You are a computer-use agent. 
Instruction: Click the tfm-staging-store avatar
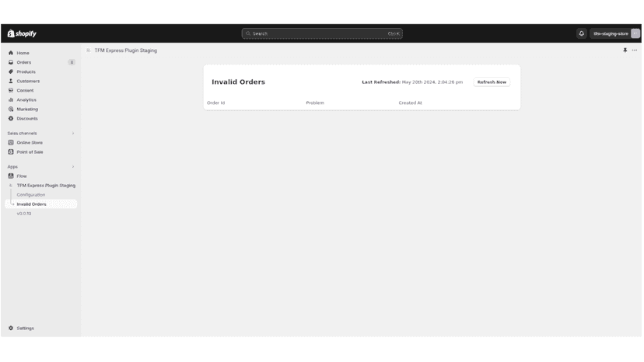point(635,33)
